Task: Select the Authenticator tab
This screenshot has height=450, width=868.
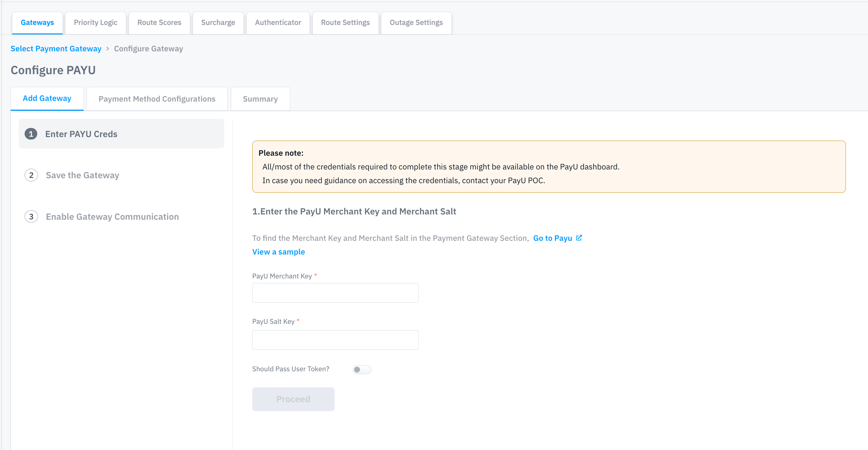Action: (x=278, y=22)
